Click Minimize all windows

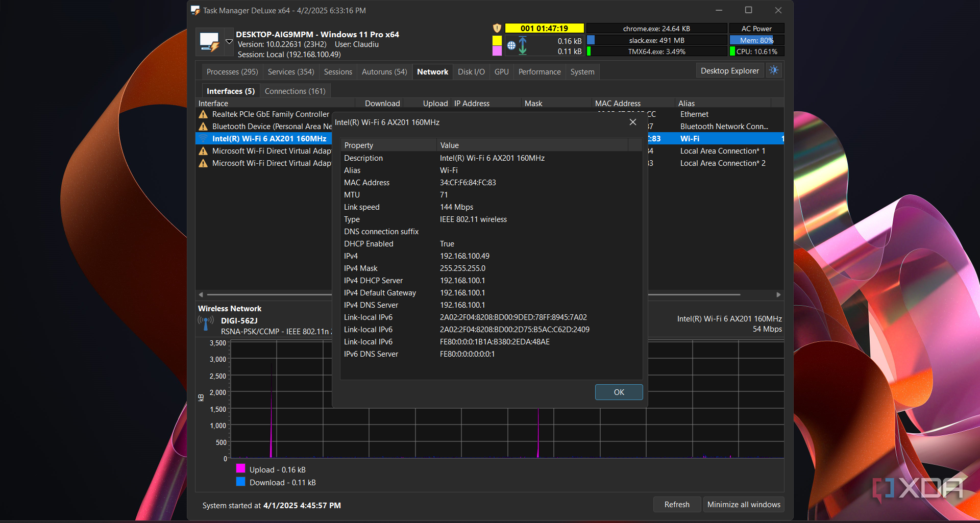(743, 504)
